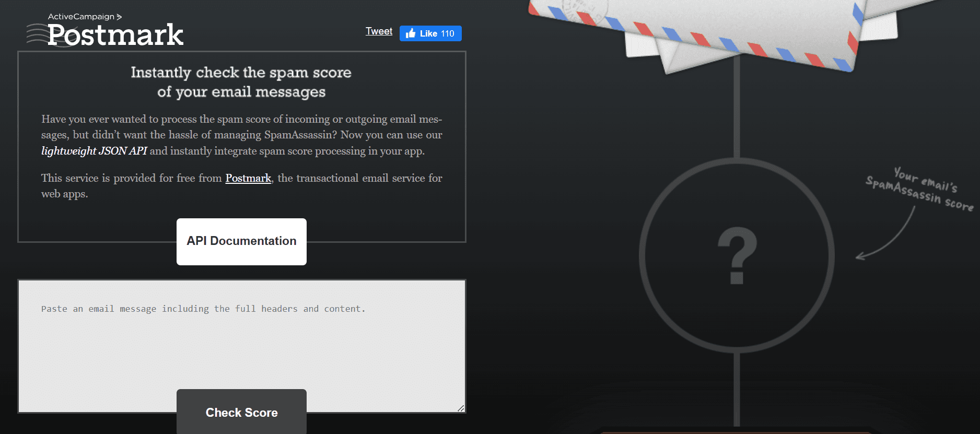Click the "Your email's SpamAssassin score" caption
Image resolution: width=980 pixels, height=434 pixels.
click(x=920, y=189)
